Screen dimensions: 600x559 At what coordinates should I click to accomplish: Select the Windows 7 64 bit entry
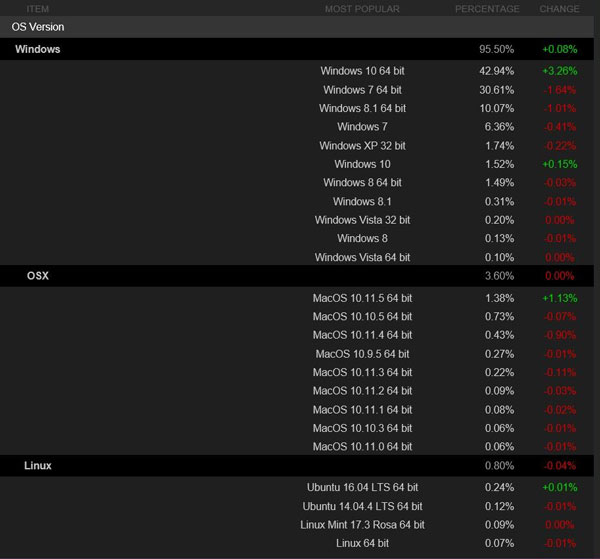point(362,90)
